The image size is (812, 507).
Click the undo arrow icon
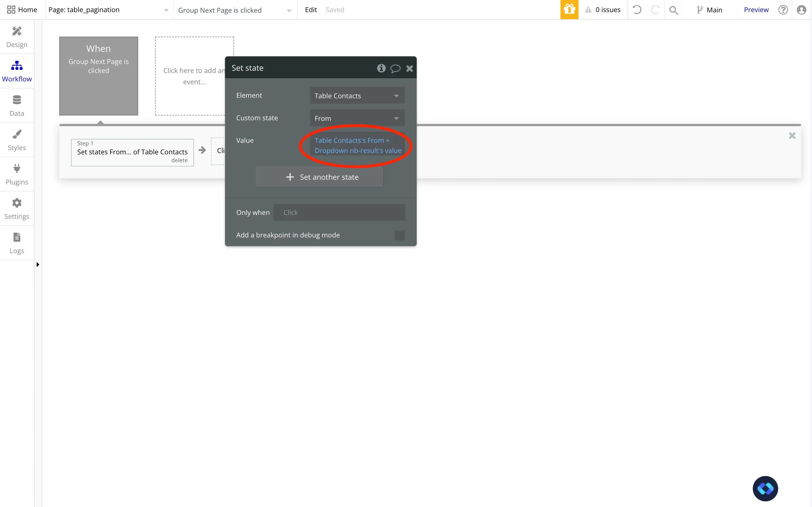click(637, 10)
